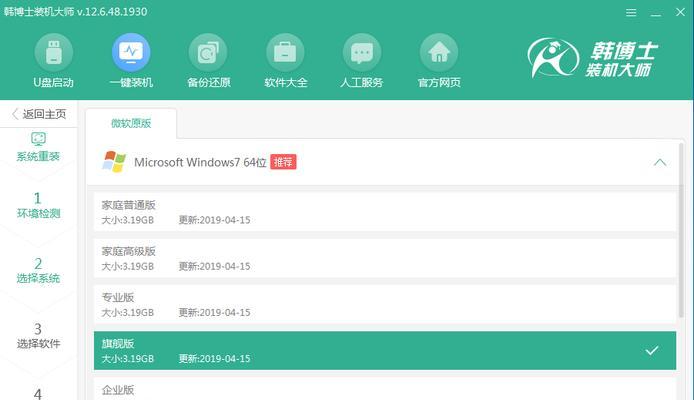Switch to the 微软原版 tab
The width and height of the screenshot is (694, 400).
(x=131, y=123)
